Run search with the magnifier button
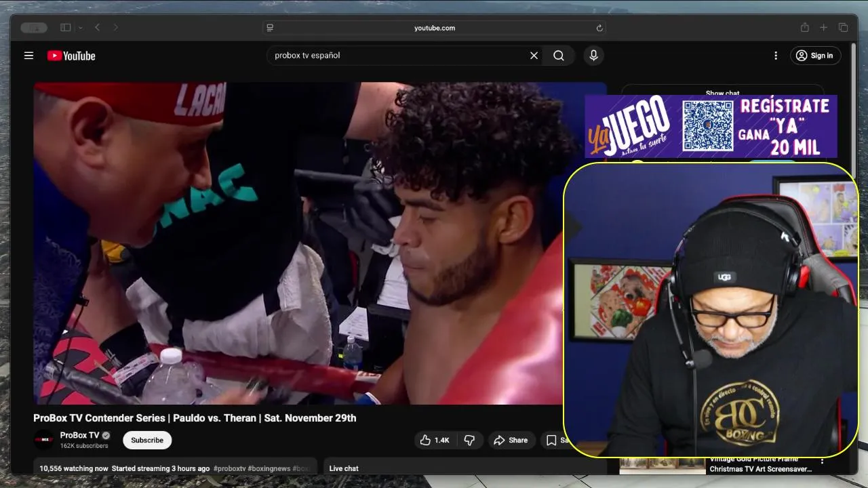Image resolution: width=868 pixels, height=488 pixels. coord(559,56)
